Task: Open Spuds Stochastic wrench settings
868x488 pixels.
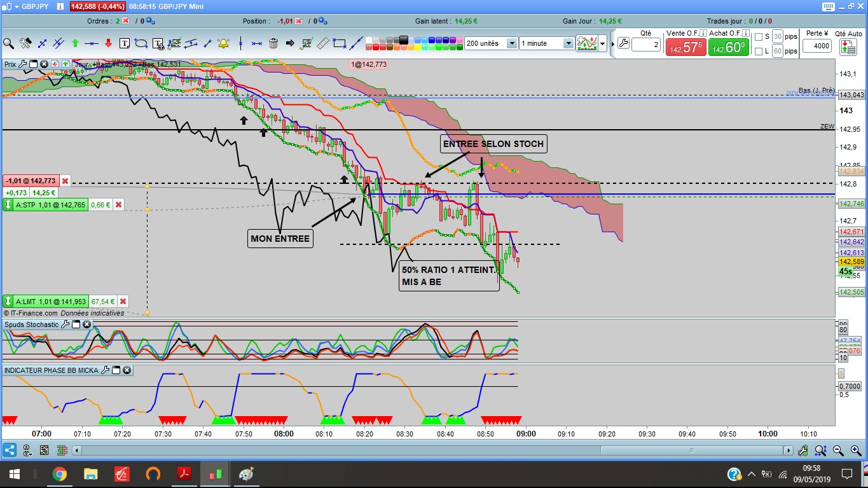Action: tap(65, 324)
